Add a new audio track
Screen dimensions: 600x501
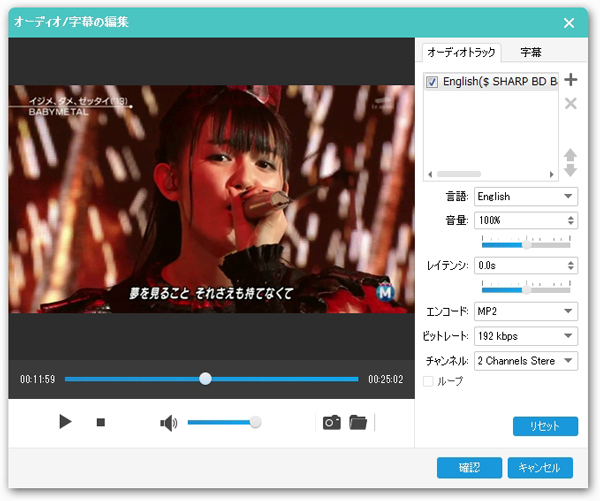click(570, 80)
